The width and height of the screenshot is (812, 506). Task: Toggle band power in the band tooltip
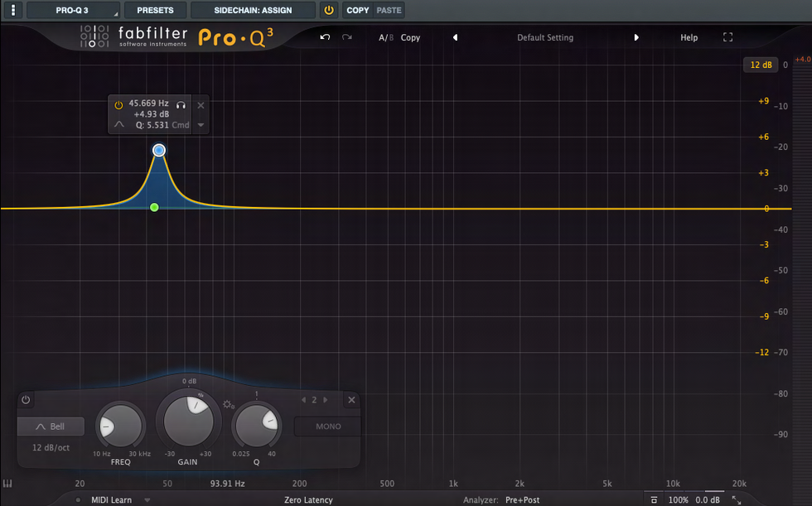pos(118,105)
